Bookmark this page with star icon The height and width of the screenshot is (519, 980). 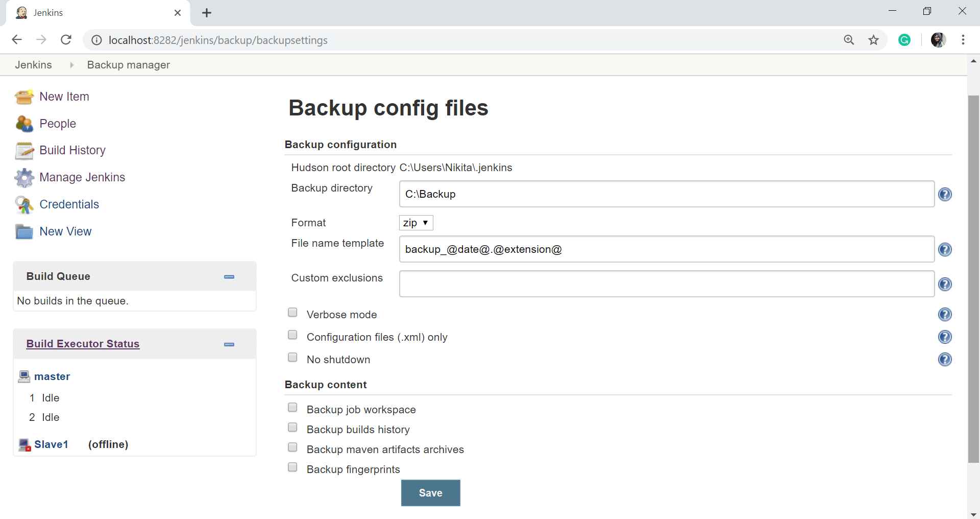(873, 40)
